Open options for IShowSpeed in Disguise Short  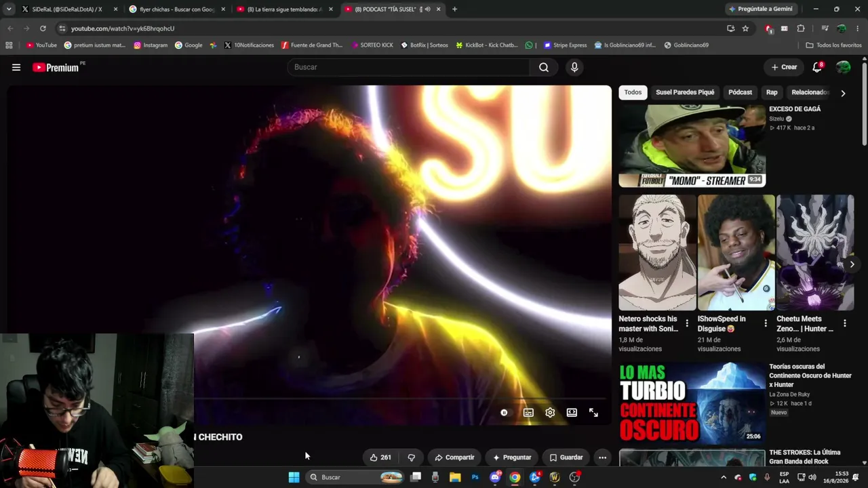[x=766, y=323]
